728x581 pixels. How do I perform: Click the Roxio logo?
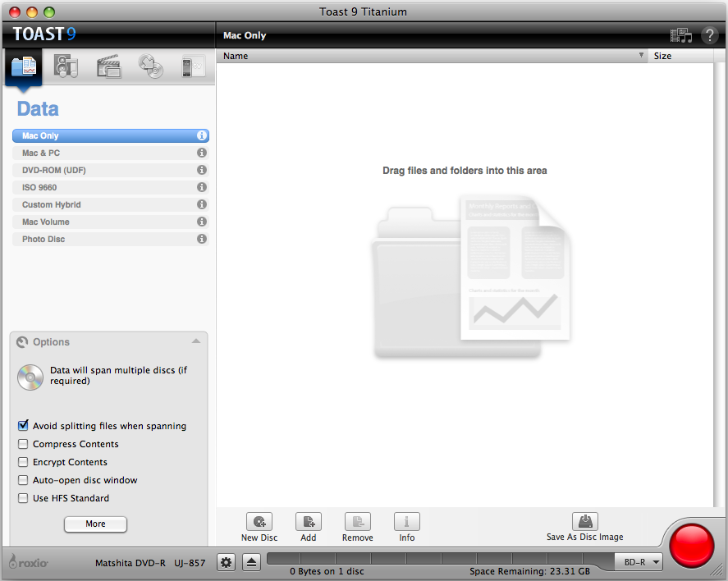[x=29, y=562]
